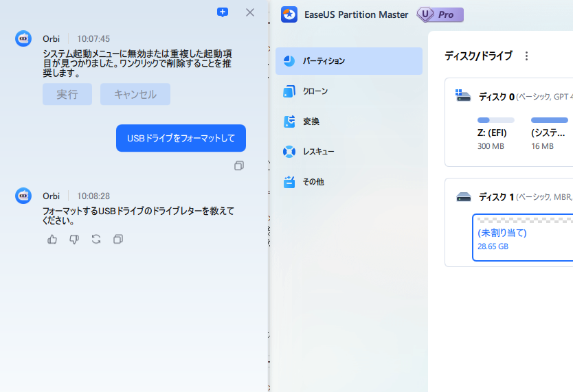The width and height of the screenshot is (573, 392).
Task: Open the その他 section
Action: pyautogui.click(x=349, y=182)
